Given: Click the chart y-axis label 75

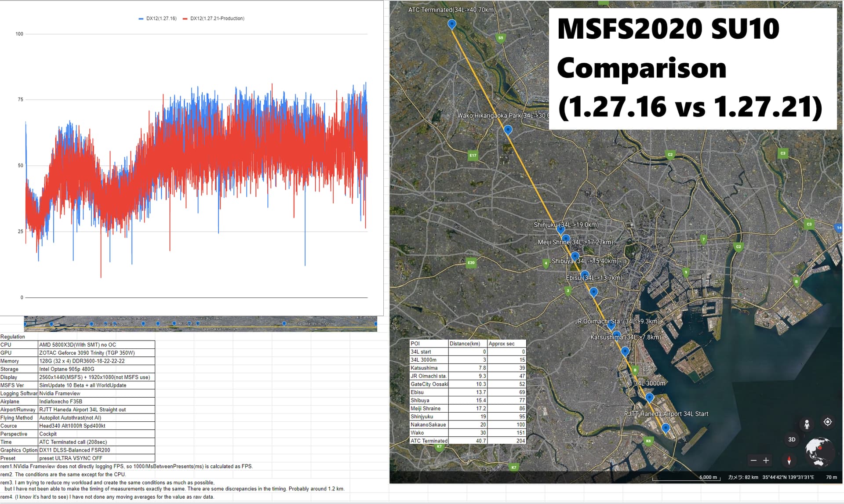Looking at the screenshot, I should point(21,100).
